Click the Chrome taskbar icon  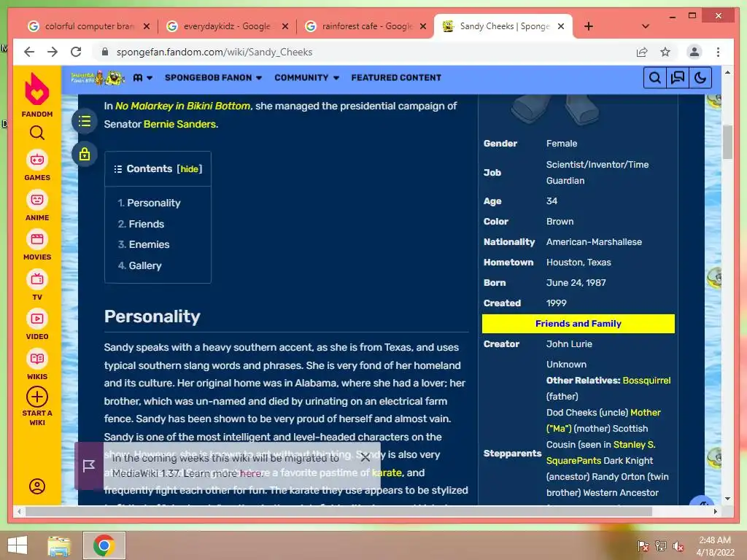(104, 545)
